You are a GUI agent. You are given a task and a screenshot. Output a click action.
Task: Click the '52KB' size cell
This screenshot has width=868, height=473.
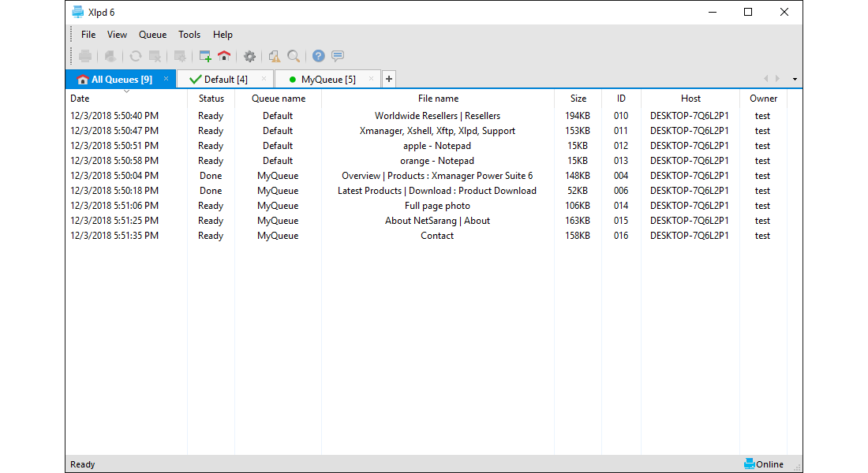pos(578,190)
